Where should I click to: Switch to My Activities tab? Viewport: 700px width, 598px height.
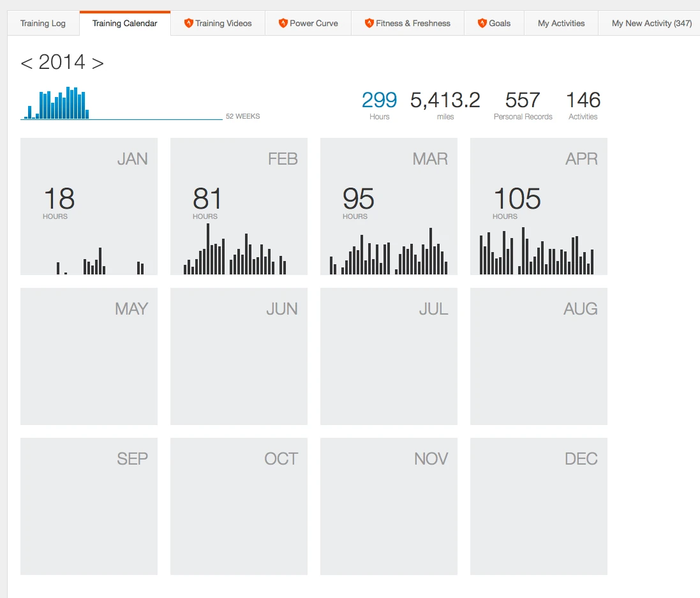coord(561,24)
